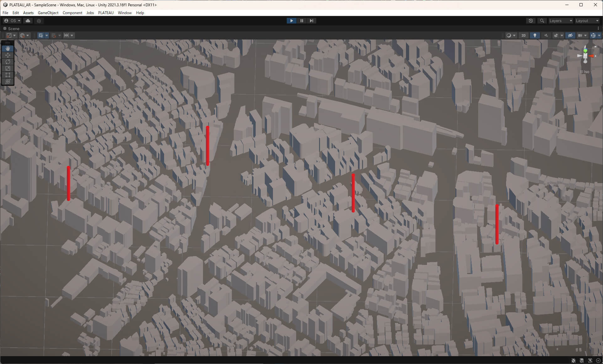
Task: Open the Jobs menu
Action: click(90, 13)
